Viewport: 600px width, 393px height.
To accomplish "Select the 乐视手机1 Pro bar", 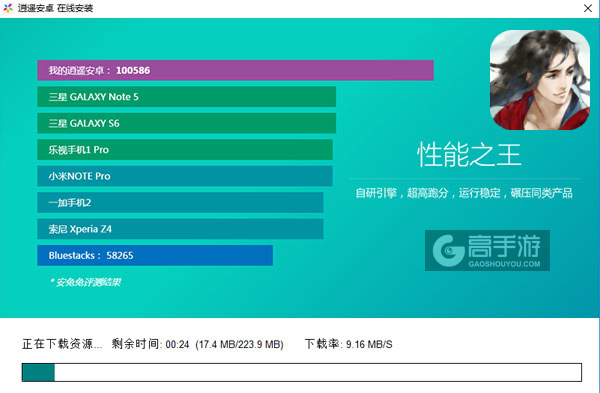I will [x=185, y=150].
